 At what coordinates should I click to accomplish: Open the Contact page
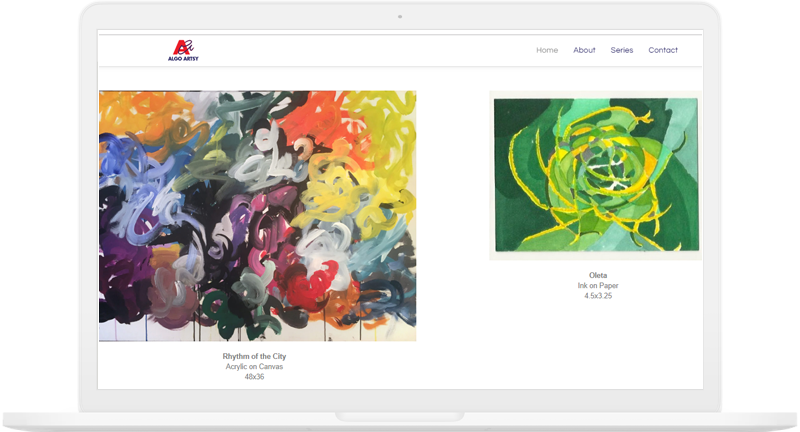pyautogui.click(x=662, y=50)
